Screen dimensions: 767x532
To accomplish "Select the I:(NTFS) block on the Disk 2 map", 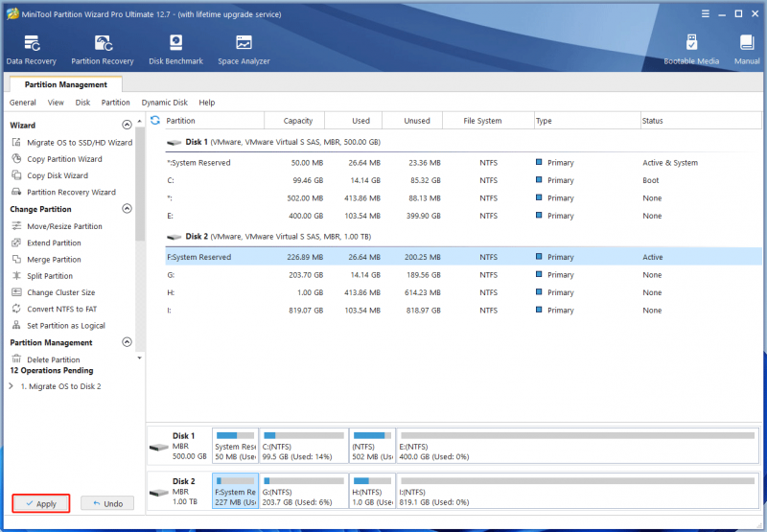I will point(578,491).
